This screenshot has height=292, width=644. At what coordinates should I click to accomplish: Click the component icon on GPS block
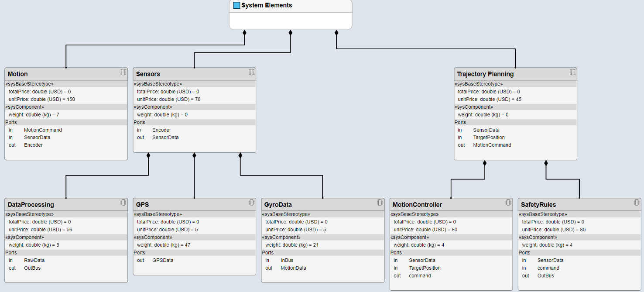click(x=252, y=203)
